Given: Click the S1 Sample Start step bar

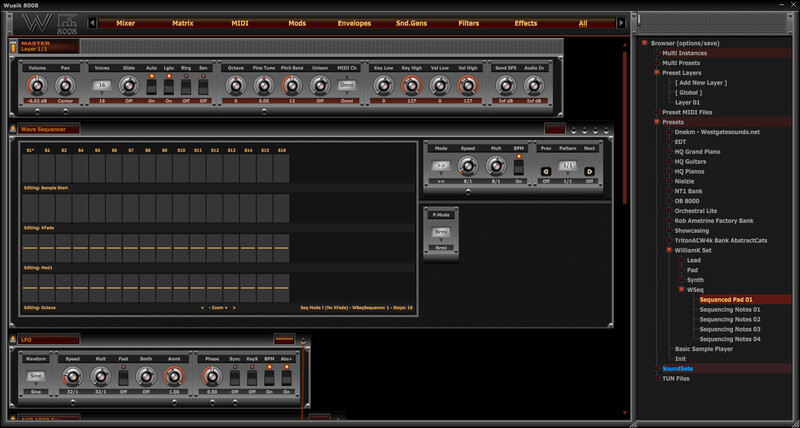Looking at the screenshot, I should (30, 168).
